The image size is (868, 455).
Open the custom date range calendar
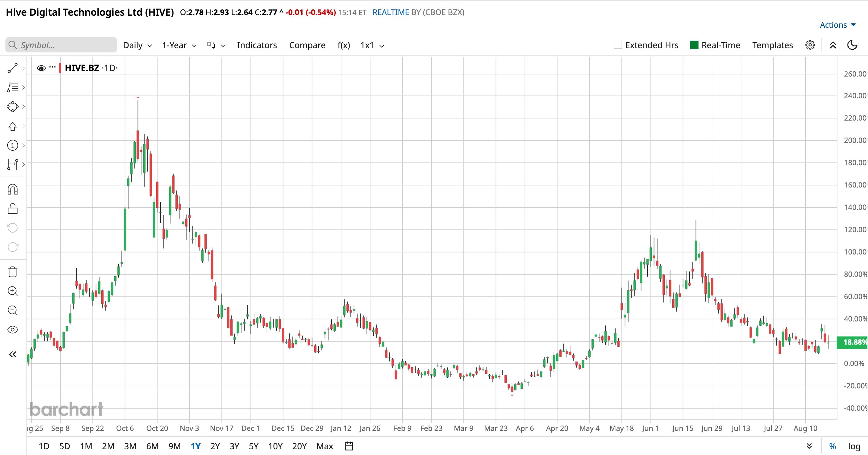(x=349, y=446)
